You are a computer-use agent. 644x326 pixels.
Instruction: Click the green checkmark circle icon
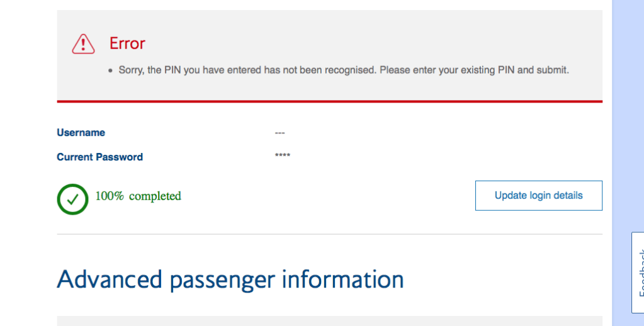[x=72, y=199]
